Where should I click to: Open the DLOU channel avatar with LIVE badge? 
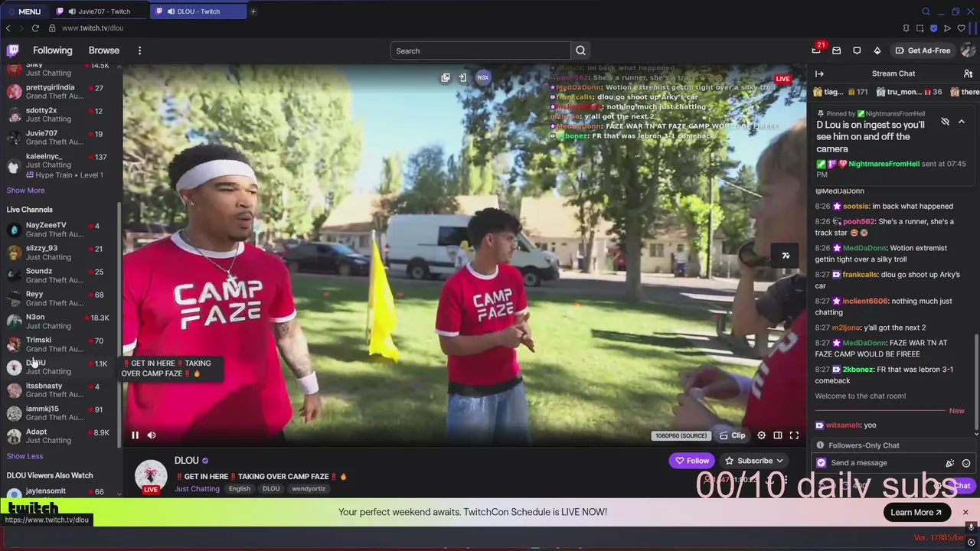coord(151,476)
